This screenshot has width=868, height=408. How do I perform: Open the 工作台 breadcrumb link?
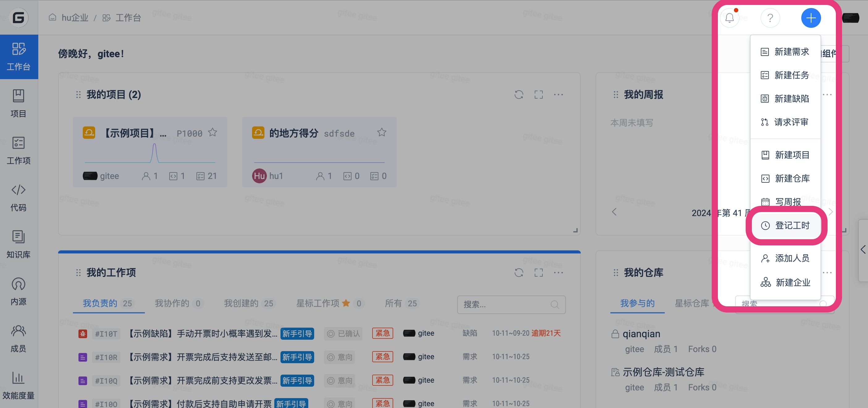pos(128,18)
